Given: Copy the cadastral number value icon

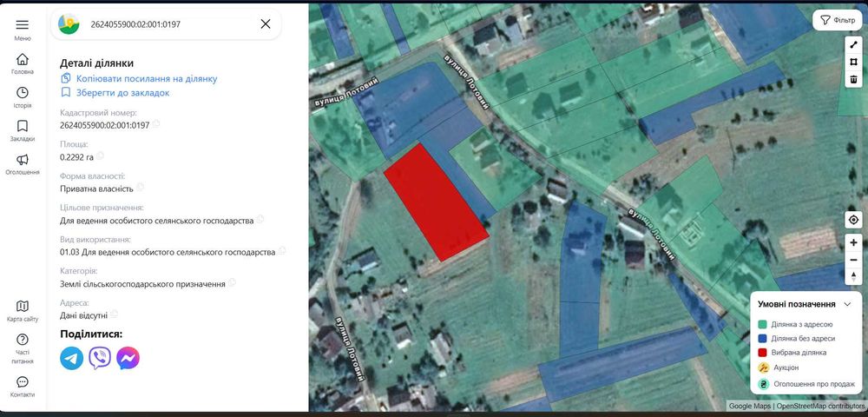Looking at the screenshot, I should (x=156, y=123).
